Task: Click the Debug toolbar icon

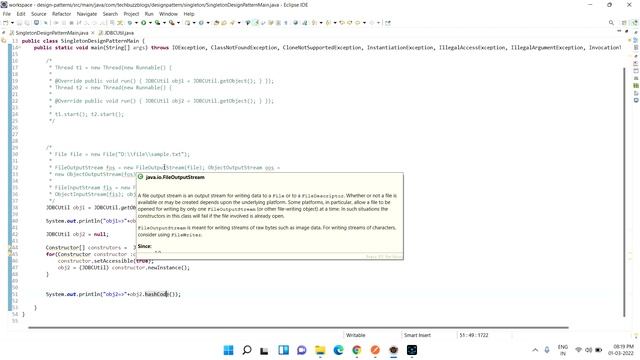Action: (x=130, y=23)
